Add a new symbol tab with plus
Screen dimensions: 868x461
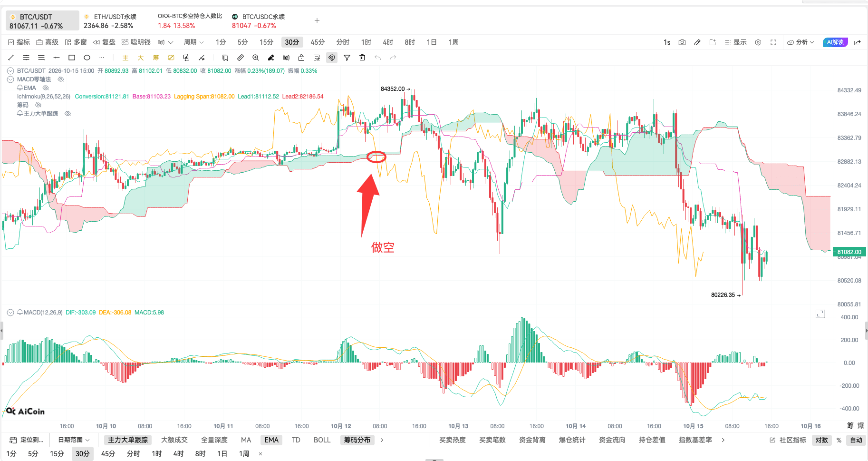coord(317,20)
